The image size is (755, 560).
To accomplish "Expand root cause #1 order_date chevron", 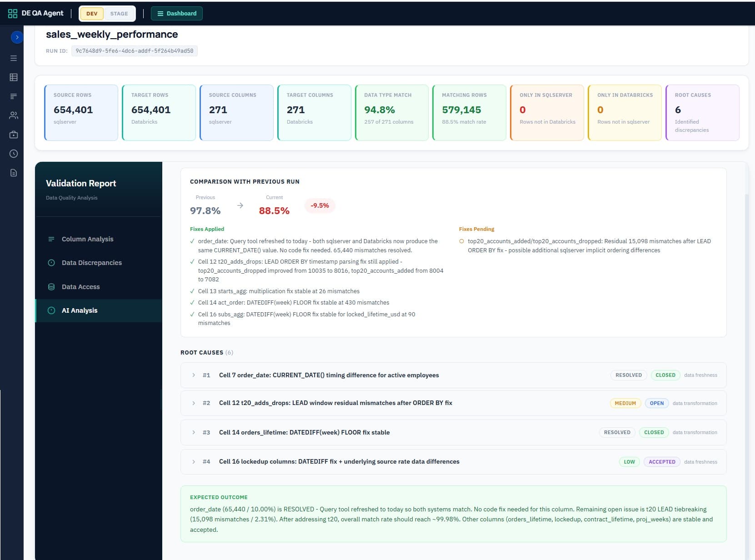I will coord(194,375).
